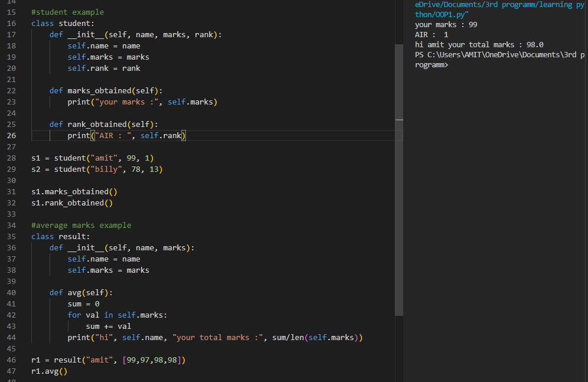
Task: Click line number 16 in the gutter
Action: point(11,23)
